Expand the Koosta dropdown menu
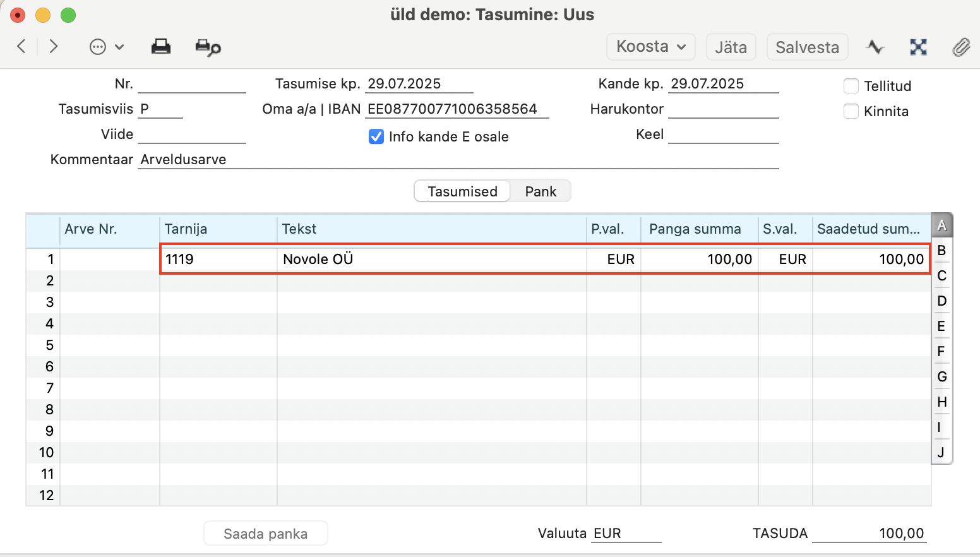 [x=651, y=47]
